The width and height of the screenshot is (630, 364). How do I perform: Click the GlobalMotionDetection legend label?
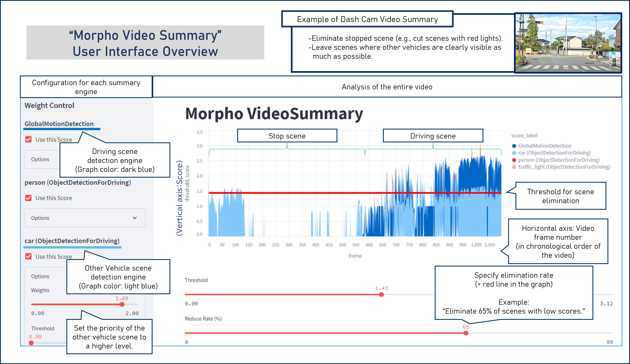pyautogui.click(x=545, y=146)
